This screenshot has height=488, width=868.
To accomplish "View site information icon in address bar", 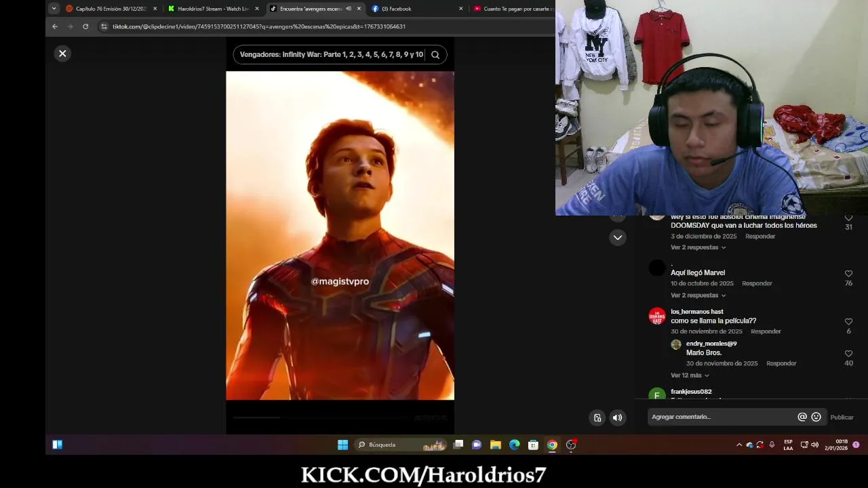I will pyautogui.click(x=104, y=26).
